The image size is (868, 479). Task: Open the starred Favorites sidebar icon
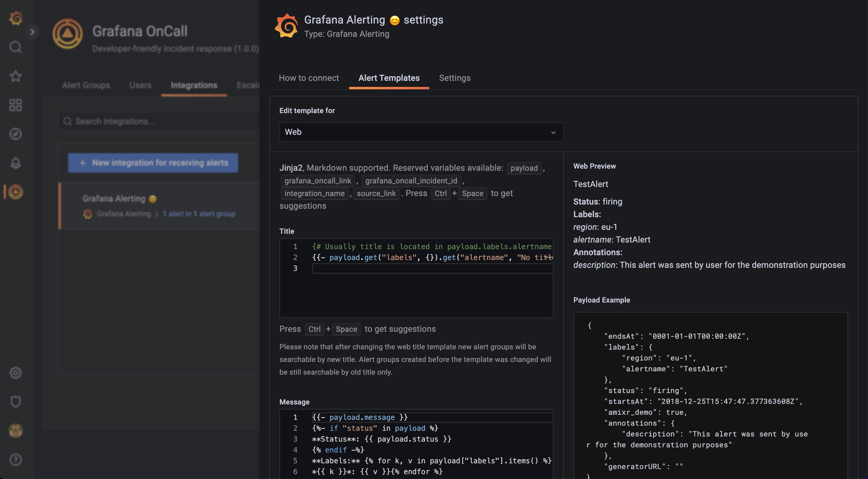[x=15, y=76]
